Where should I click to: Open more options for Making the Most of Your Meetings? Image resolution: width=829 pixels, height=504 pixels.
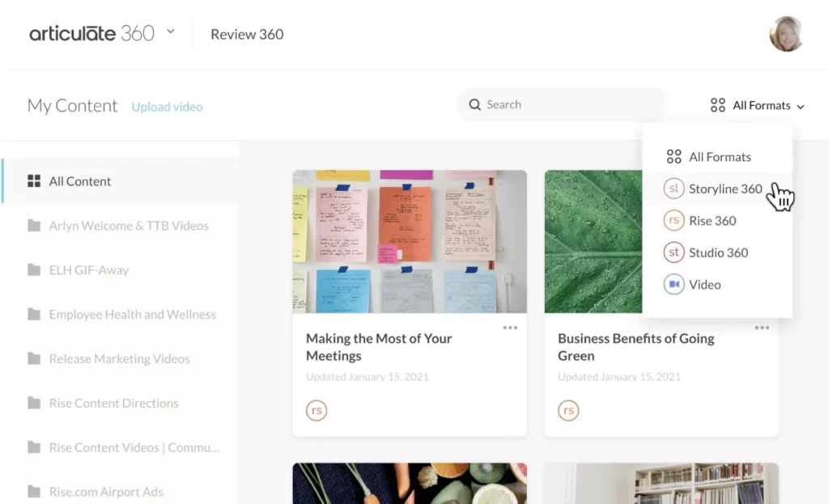tap(510, 328)
